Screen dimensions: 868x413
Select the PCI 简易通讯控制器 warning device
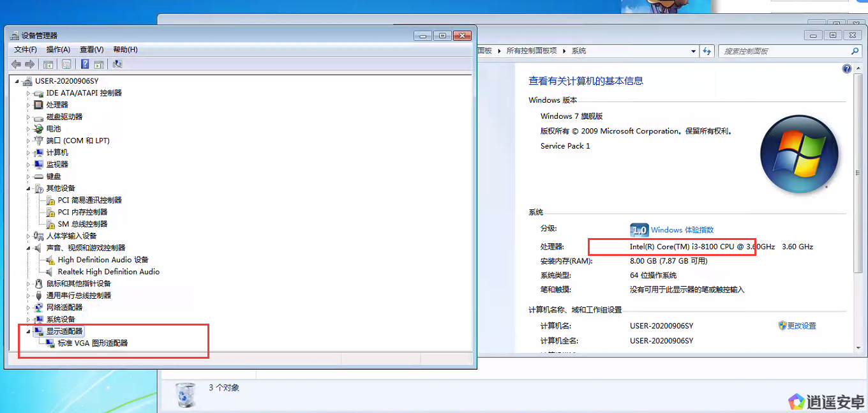(89, 200)
